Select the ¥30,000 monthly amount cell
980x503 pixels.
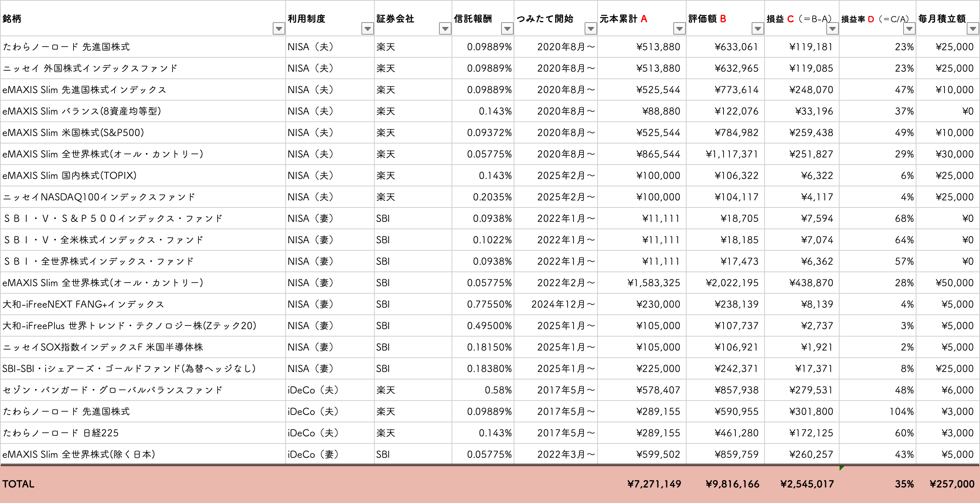pyautogui.click(x=947, y=154)
